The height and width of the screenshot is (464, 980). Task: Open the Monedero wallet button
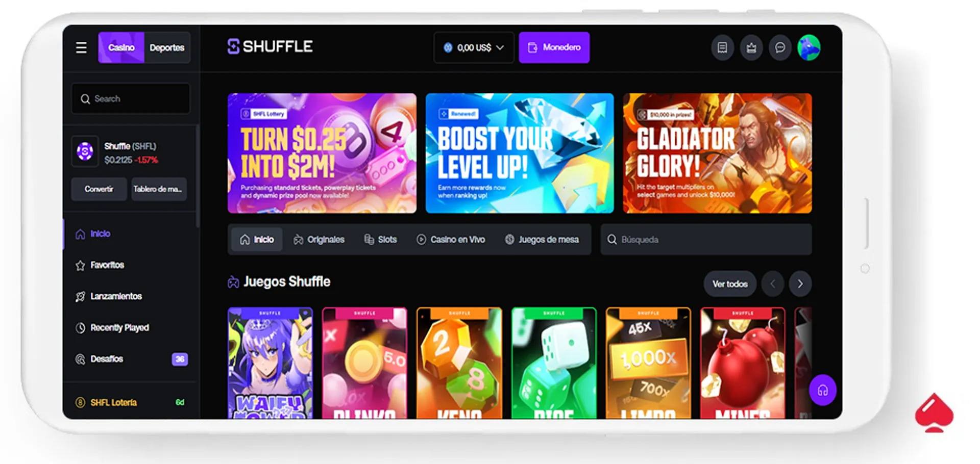pos(554,48)
